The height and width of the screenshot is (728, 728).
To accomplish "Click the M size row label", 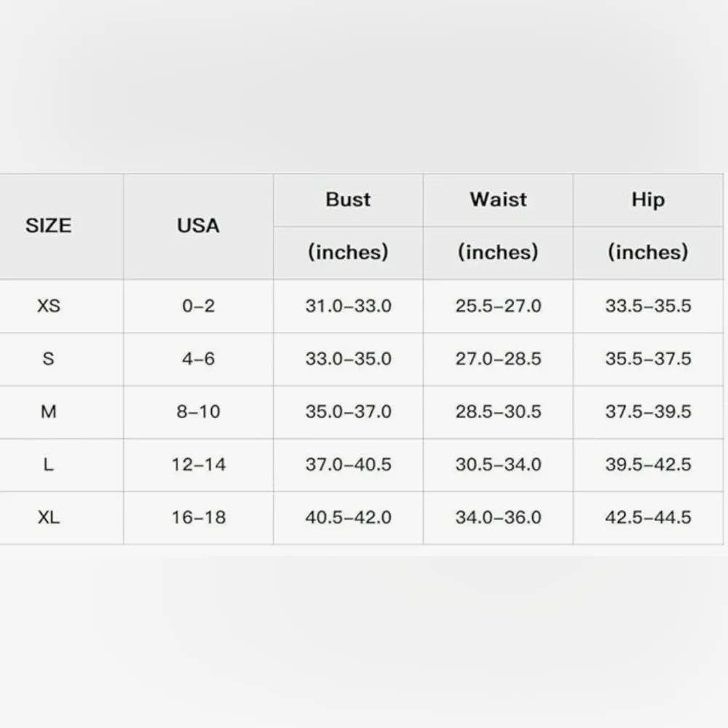I will 49,412.
